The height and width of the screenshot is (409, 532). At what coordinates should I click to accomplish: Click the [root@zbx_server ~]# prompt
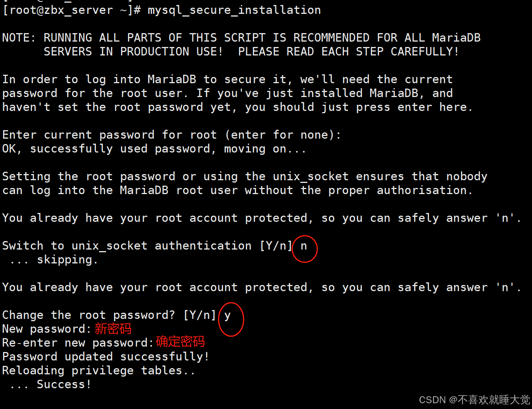tap(72, 10)
